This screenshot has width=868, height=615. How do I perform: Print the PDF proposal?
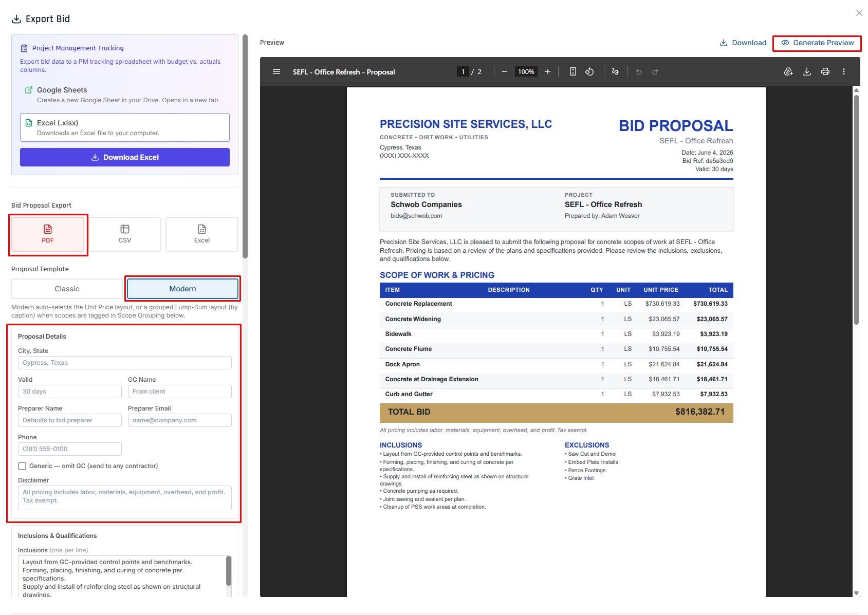click(825, 71)
